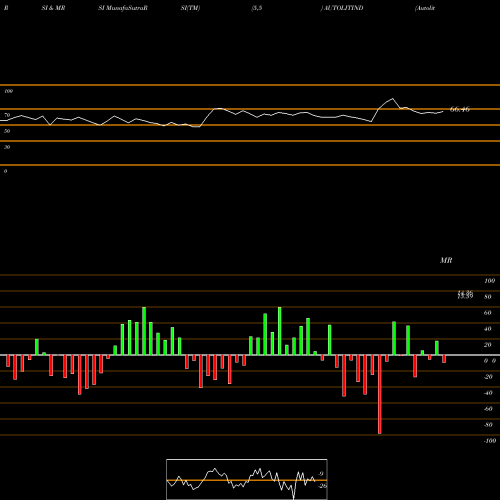Click the MR axis label -20
Screen dimensions: 500x500
pyautogui.click(x=488, y=377)
